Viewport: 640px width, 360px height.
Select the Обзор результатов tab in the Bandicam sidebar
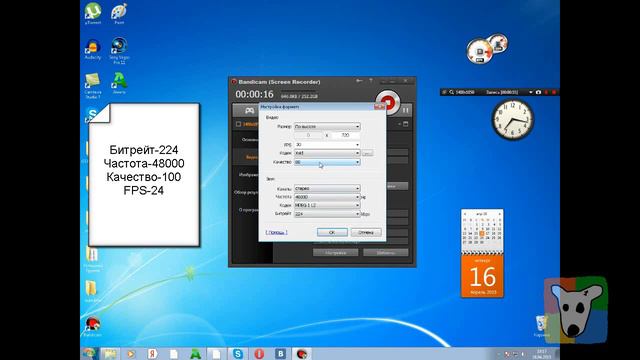pyautogui.click(x=246, y=192)
